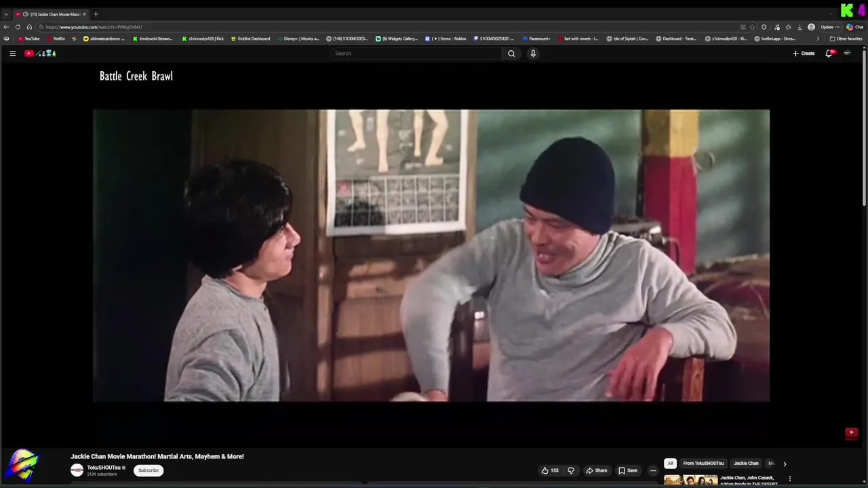868x488 pixels.
Task: Add this page to favorites star
Action: pos(752,27)
